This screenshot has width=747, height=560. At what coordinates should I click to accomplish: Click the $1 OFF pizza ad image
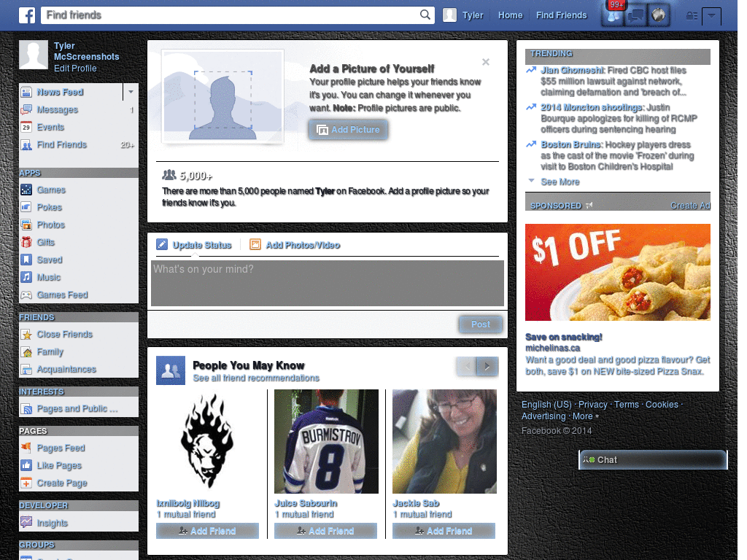tap(617, 273)
